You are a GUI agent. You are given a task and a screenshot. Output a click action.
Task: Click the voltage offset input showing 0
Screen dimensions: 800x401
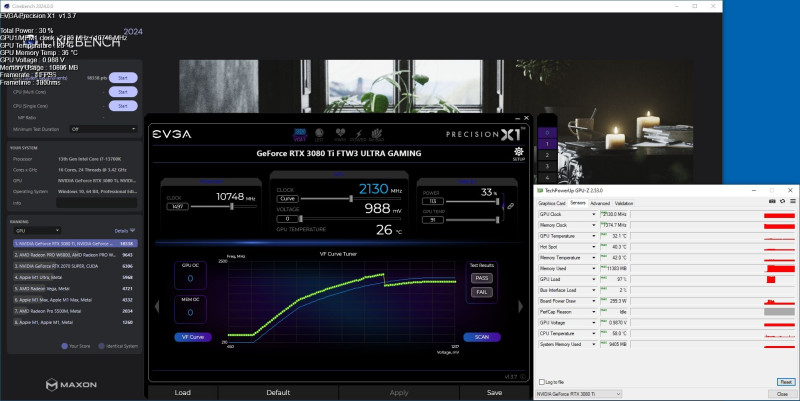point(288,218)
